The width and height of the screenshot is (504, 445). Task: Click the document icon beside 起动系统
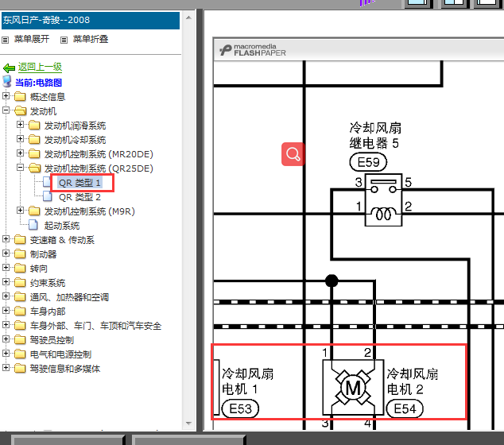coord(33,225)
